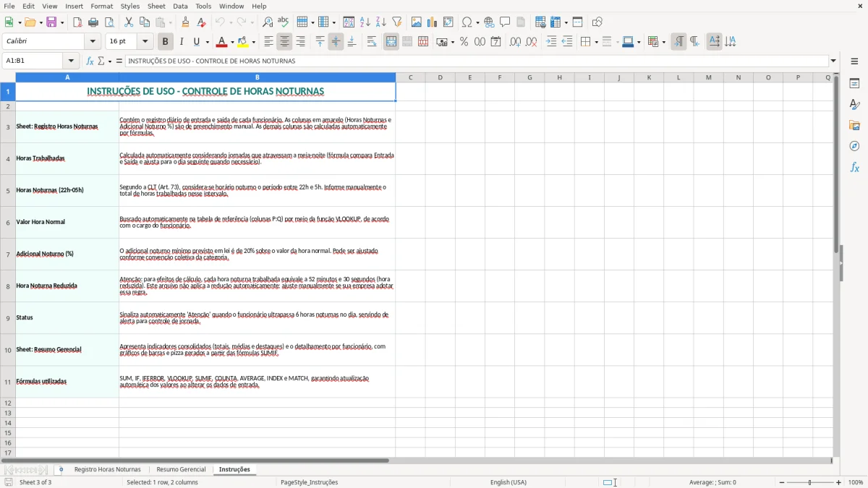Open Find & Replace
Image resolution: width=868 pixels, height=488 pixels.
tap(268, 22)
